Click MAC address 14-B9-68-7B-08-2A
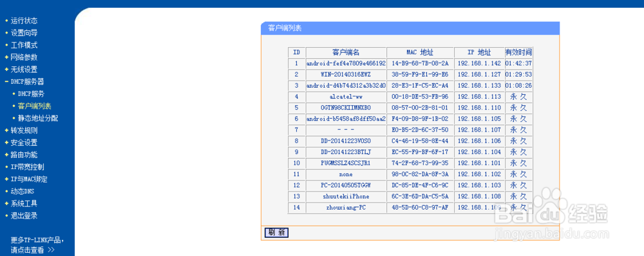This screenshot has width=644, height=256. 420,64
